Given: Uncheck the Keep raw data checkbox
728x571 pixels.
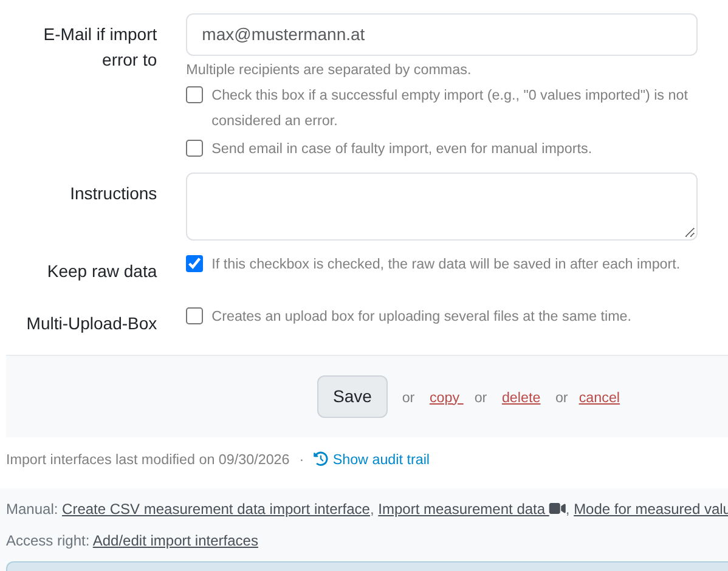Looking at the screenshot, I should pos(194,264).
